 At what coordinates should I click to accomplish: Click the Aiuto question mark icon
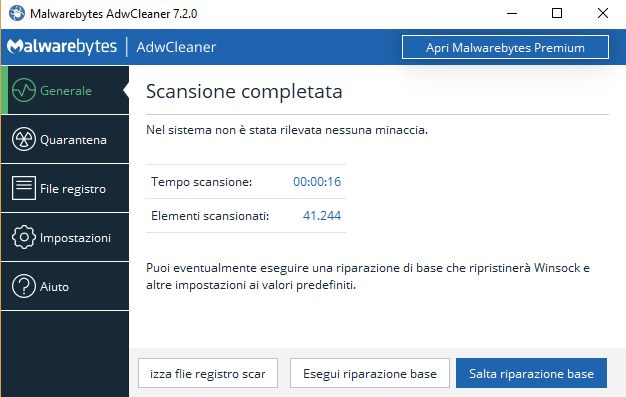[x=24, y=286]
